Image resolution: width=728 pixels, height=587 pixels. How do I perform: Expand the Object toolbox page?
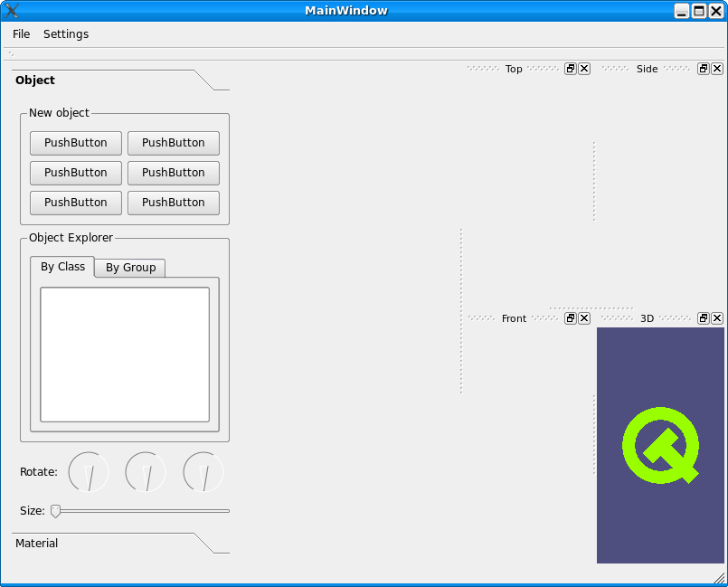120,80
